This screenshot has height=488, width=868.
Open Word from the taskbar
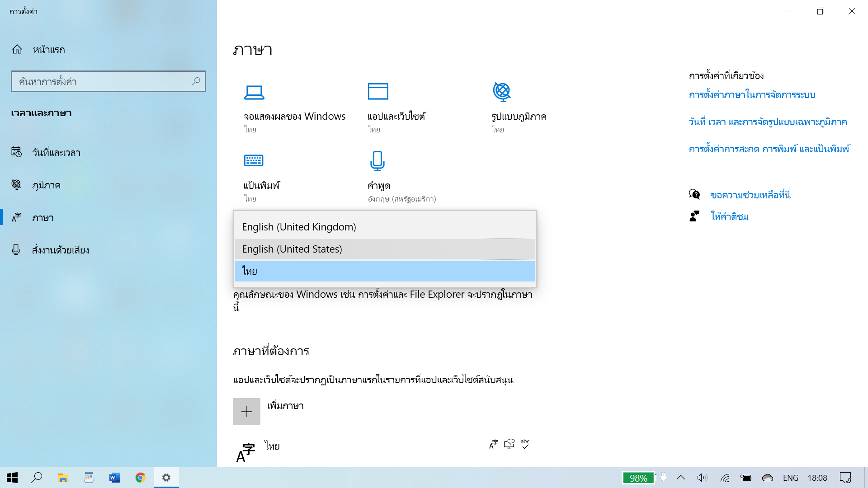click(115, 478)
